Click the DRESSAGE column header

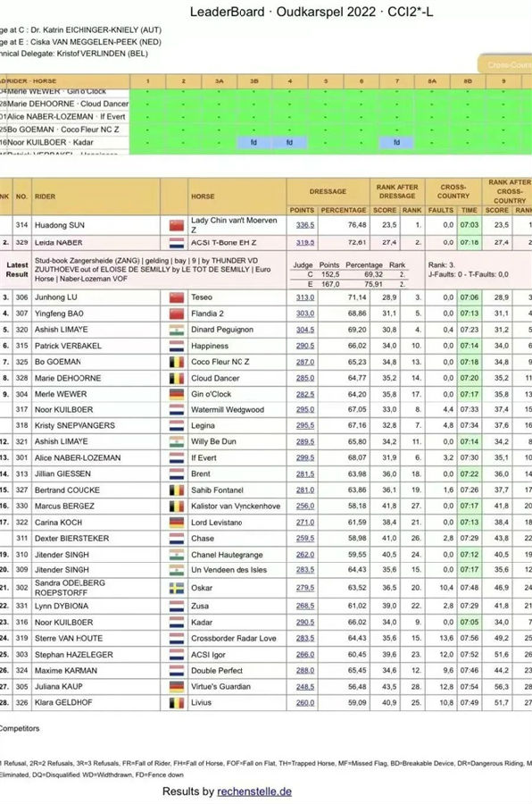[328, 192]
